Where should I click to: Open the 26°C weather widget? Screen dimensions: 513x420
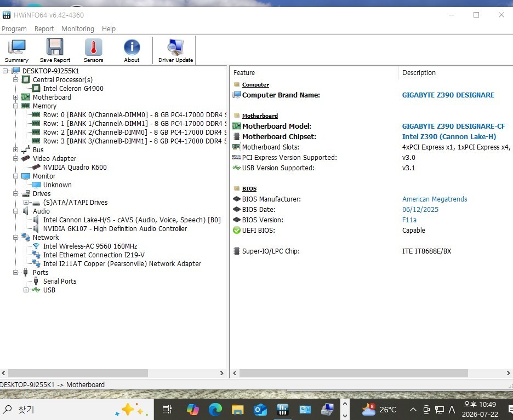pos(379,409)
